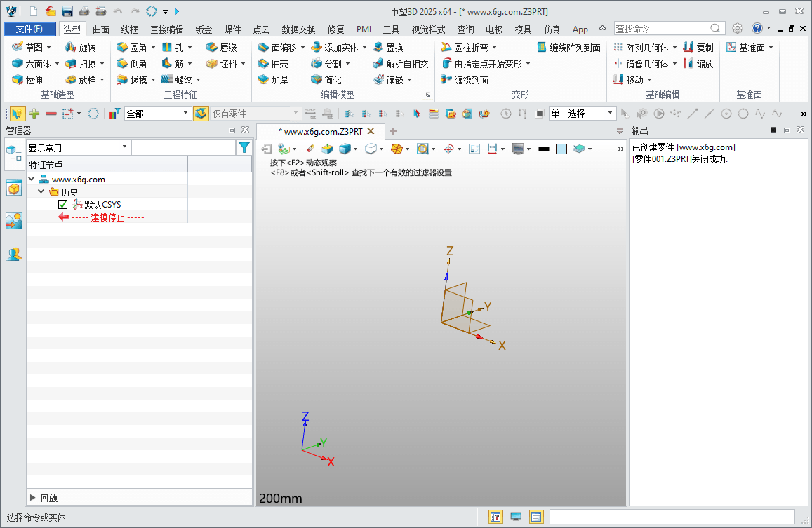Switch to the 曲面 ribbon tab
The image size is (812, 528).
click(100, 29)
